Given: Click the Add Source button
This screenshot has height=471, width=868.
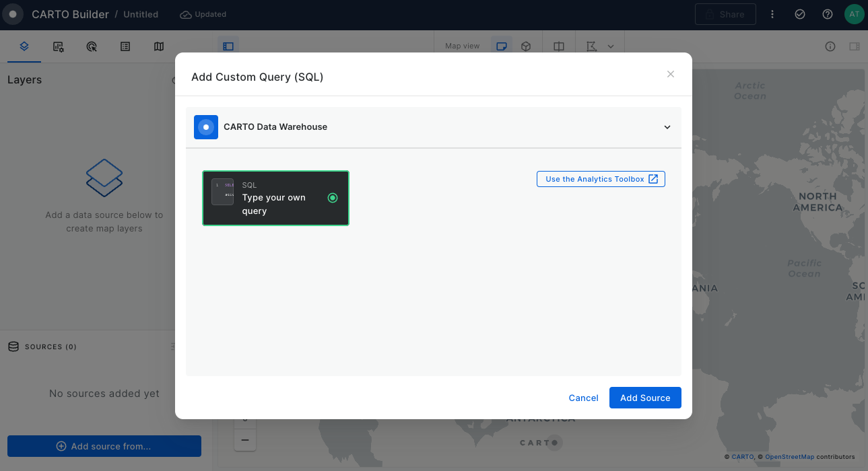Looking at the screenshot, I should pyautogui.click(x=644, y=398).
